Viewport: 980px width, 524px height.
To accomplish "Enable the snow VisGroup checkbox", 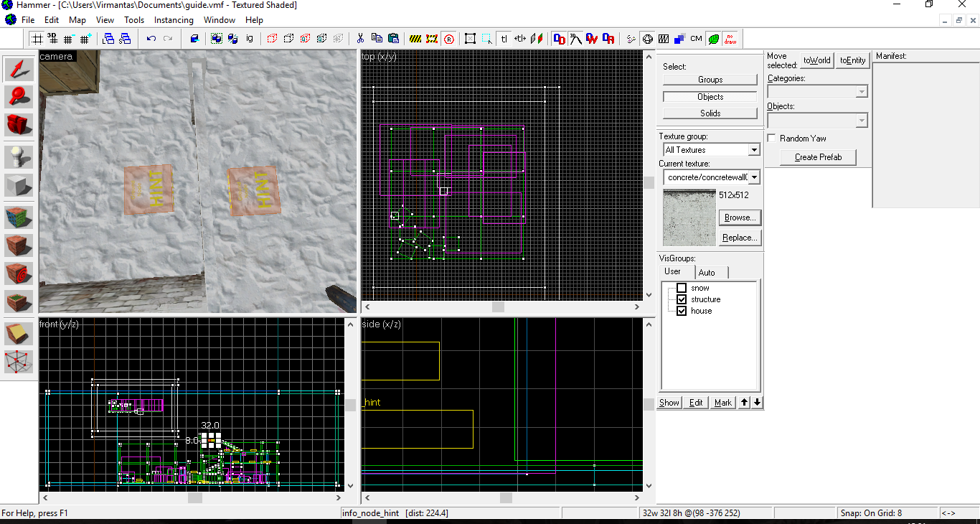I will 682,288.
